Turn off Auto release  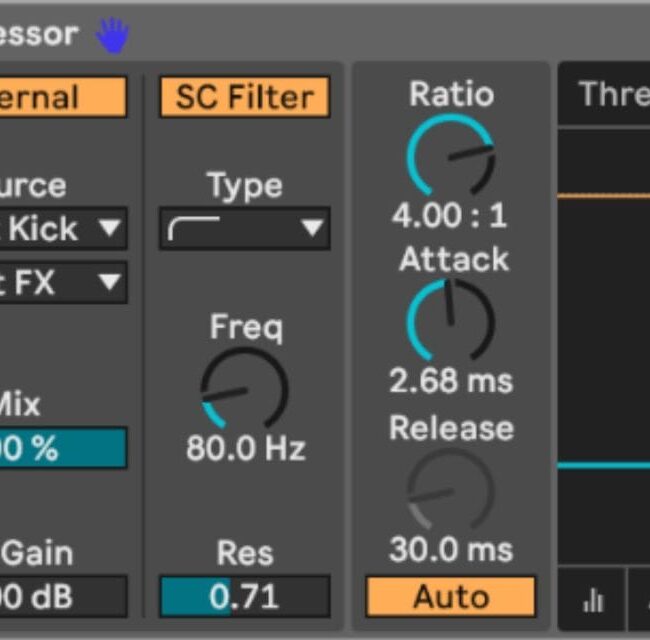[x=450, y=597]
